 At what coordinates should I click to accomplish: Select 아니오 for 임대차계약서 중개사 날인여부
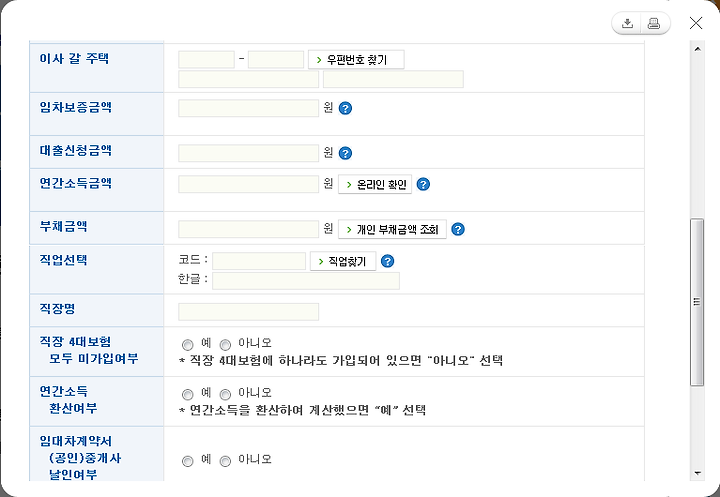pos(225,461)
